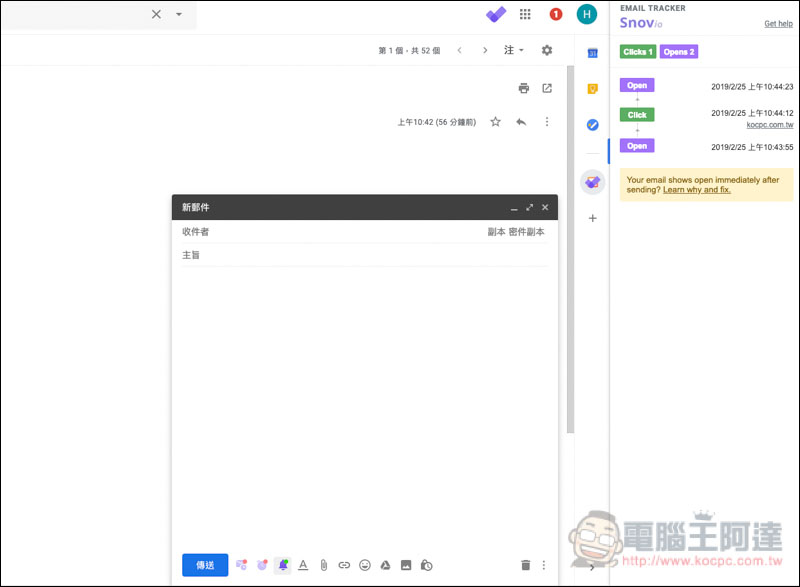Select the Clicks 1 badge
This screenshot has width=800, height=587.
(x=638, y=52)
